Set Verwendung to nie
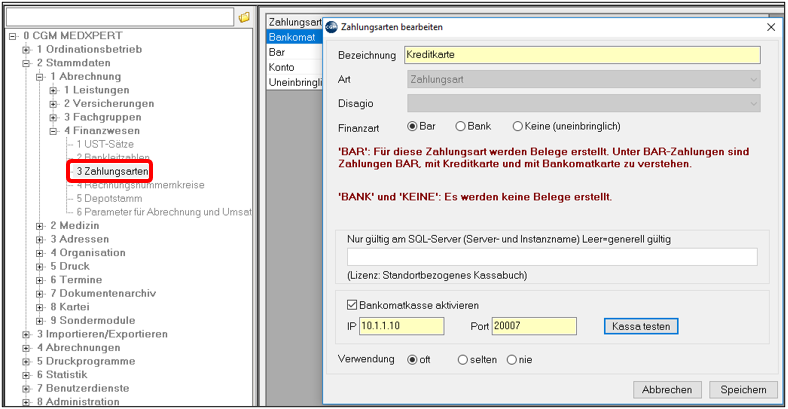The height and width of the screenshot is (409, 788). coord(512,360)
